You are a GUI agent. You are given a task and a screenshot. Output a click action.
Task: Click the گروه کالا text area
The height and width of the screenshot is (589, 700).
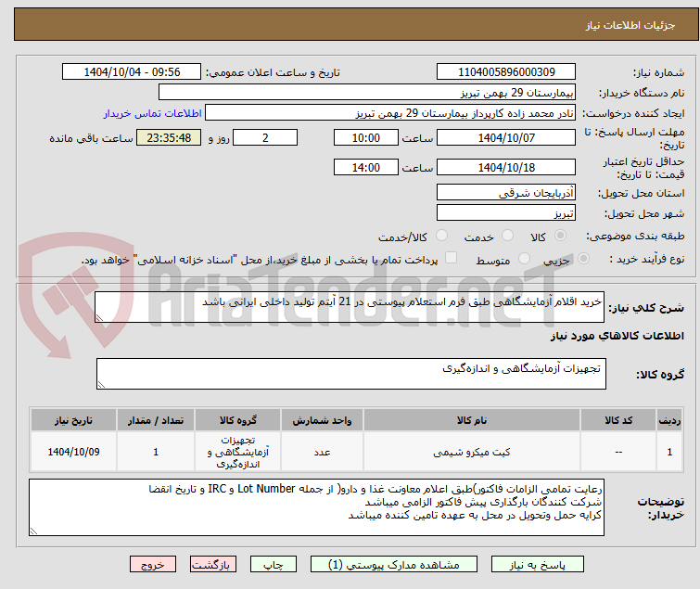[x=351, y=374]
